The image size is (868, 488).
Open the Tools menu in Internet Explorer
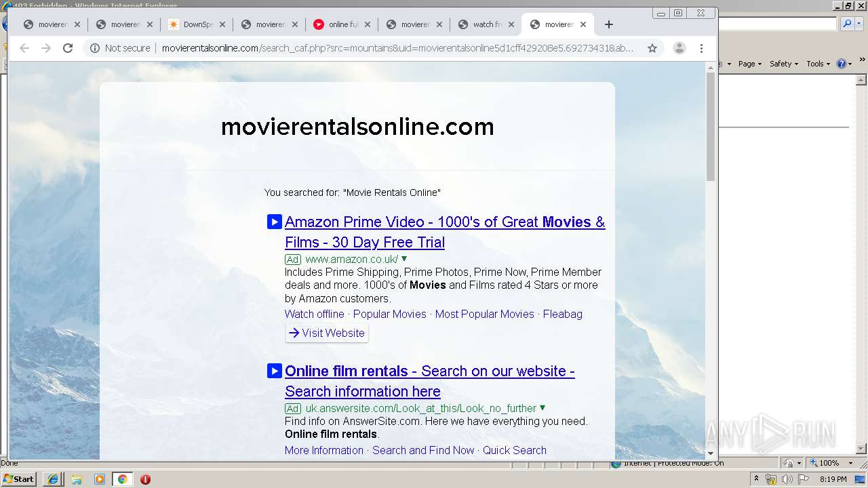(818, 63)
